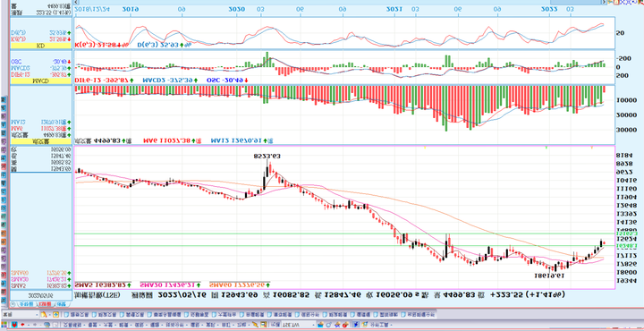The height and width of the screenshot is (331, 644).
Task: Click the 8523.63 extreme price label on chart
Action: (x=267, y=157)
